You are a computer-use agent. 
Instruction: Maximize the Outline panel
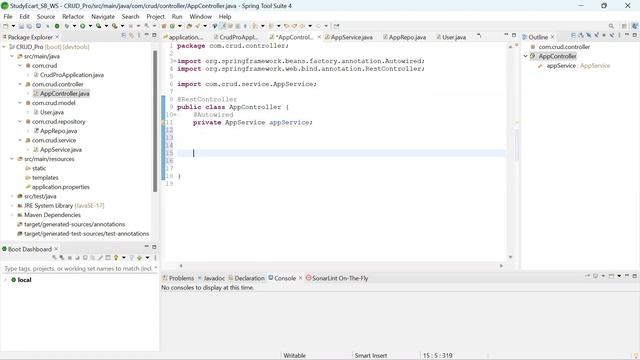pyautogui.click(x=635, y=36)
